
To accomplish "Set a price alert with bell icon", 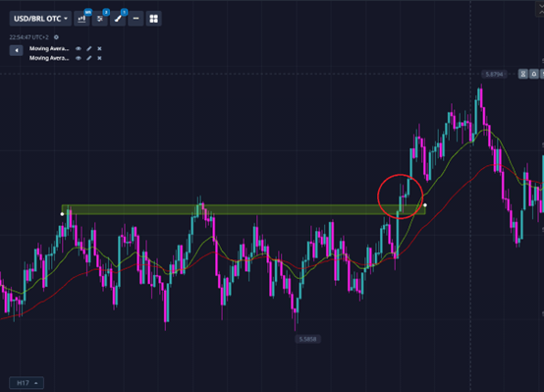I will (534, 74).
